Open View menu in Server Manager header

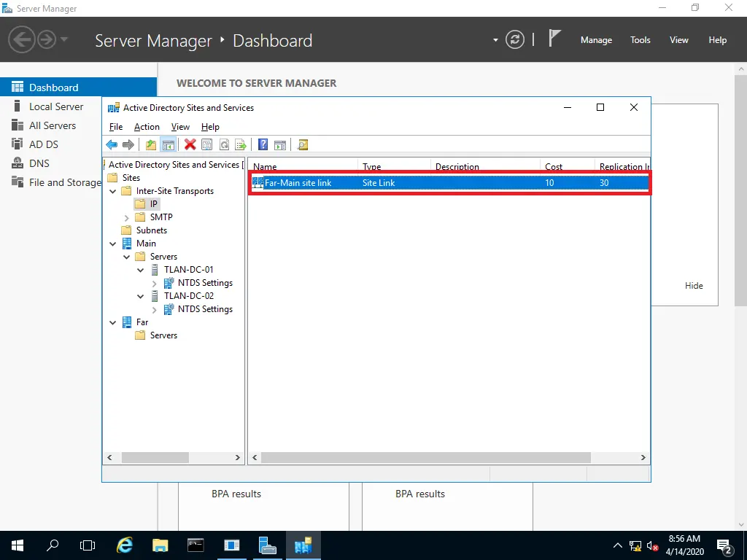point(679,40)
